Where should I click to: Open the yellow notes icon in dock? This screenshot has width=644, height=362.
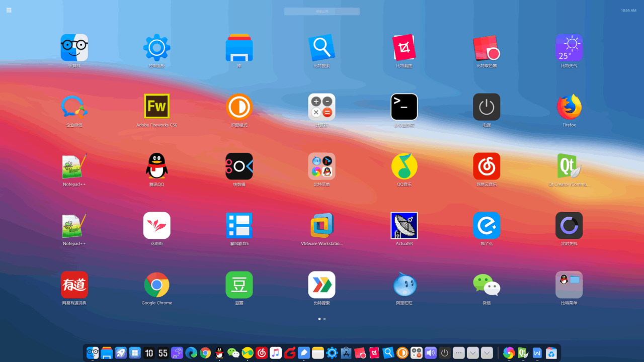click(x=318, y=353)
